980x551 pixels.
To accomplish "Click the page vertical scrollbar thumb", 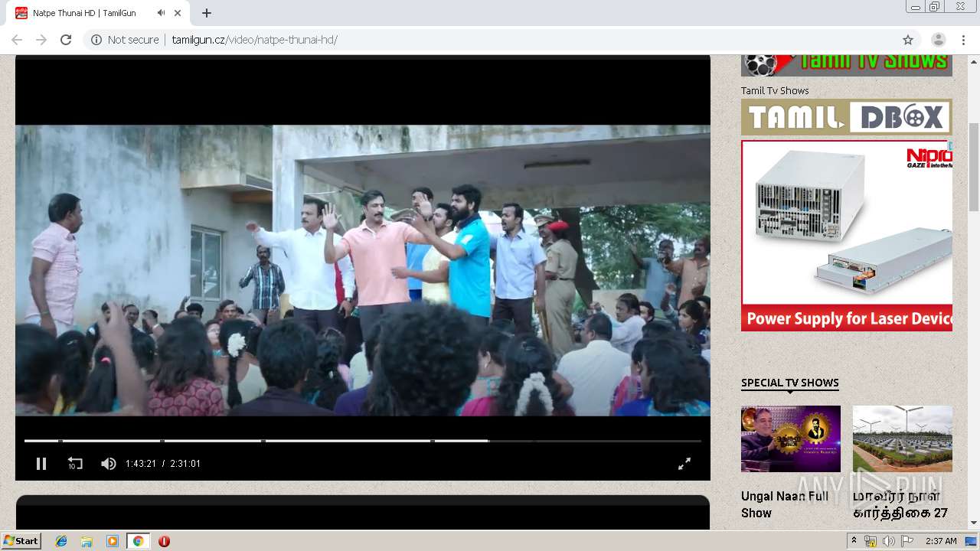I will (x=974, y=167).
